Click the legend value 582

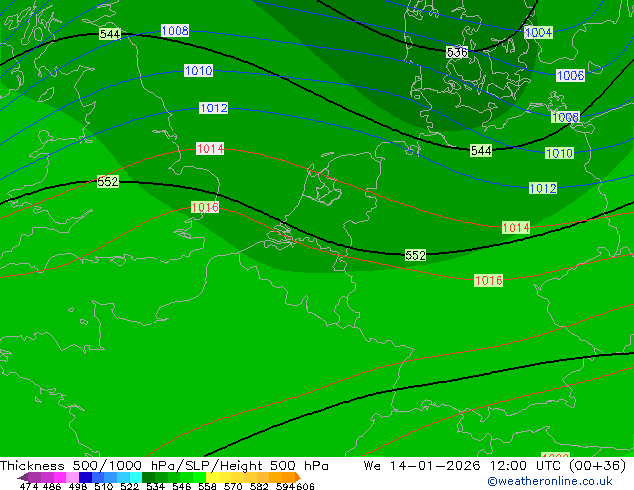[259, 486]
